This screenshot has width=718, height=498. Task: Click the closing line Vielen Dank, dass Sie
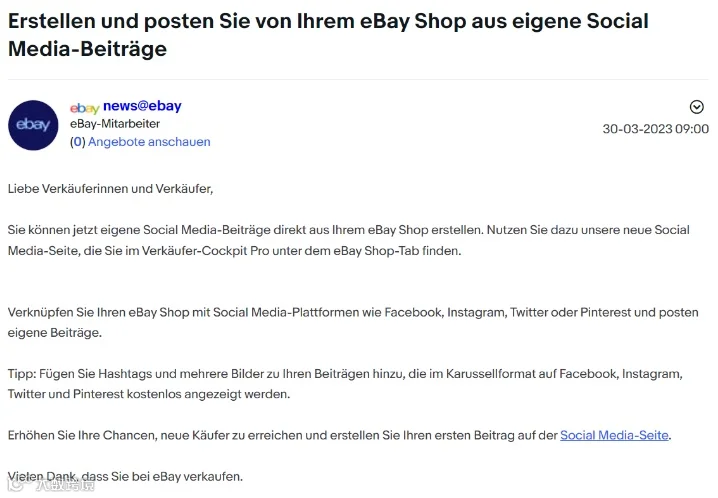tap(125, 476)
